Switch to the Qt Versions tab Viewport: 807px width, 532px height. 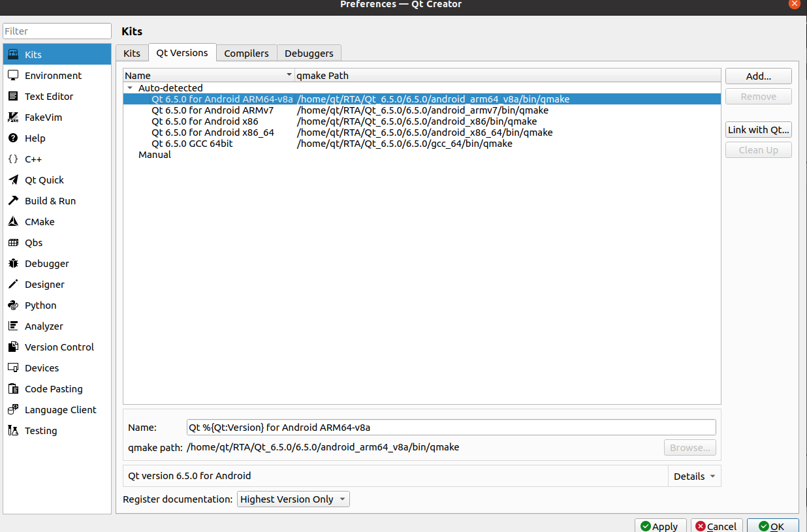tap(182, 53)
